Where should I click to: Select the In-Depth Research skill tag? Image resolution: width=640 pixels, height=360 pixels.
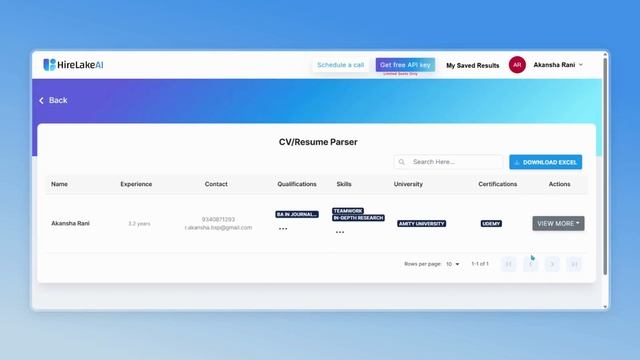358,218
